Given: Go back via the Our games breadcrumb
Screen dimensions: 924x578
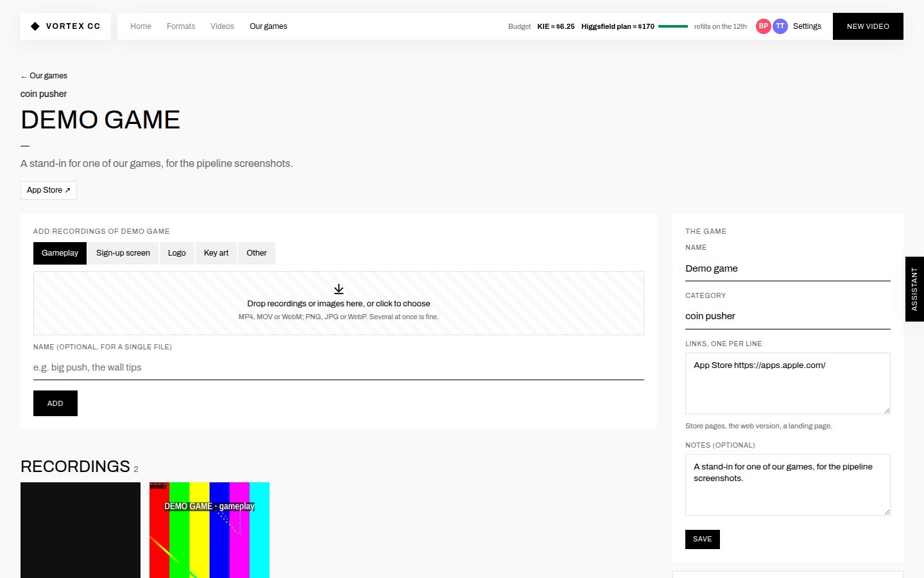Looking at the screenshot, I should 44,76.
